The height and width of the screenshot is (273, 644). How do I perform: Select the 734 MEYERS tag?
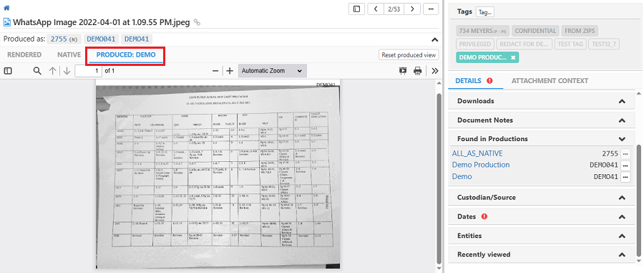[x=483, y=31]
